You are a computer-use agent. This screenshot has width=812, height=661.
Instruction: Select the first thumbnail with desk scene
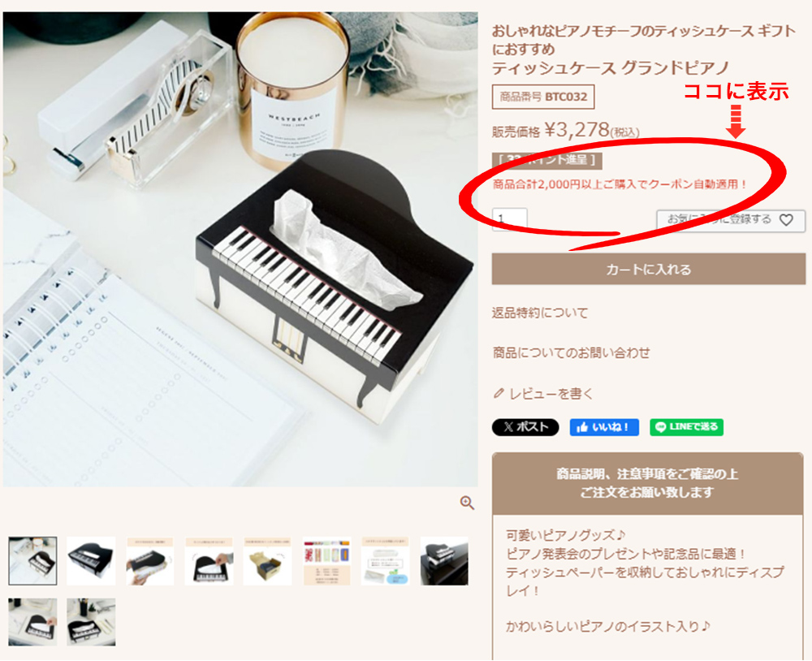(32, 561)
